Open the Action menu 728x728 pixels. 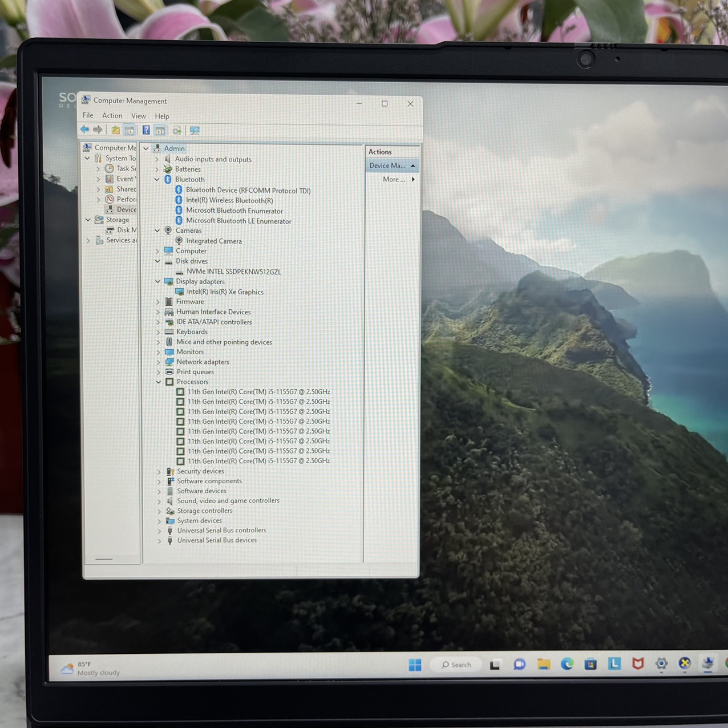pos(112,115)
